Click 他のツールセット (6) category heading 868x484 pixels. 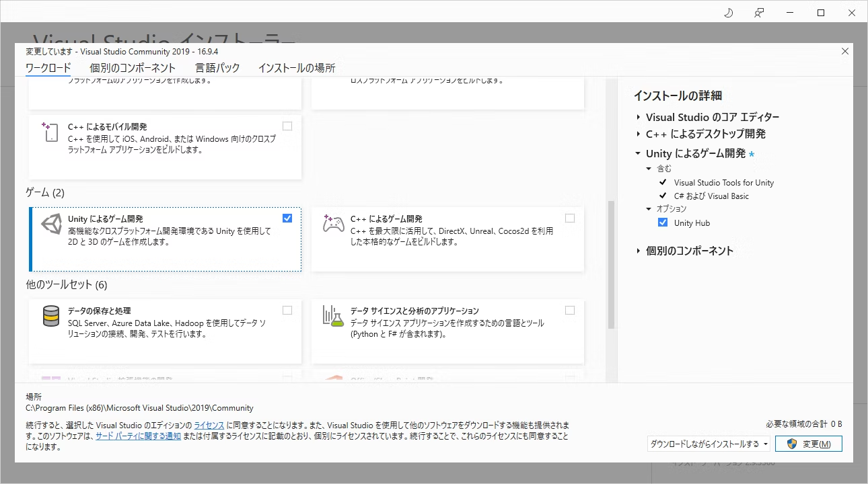click(x=67, y=284)
